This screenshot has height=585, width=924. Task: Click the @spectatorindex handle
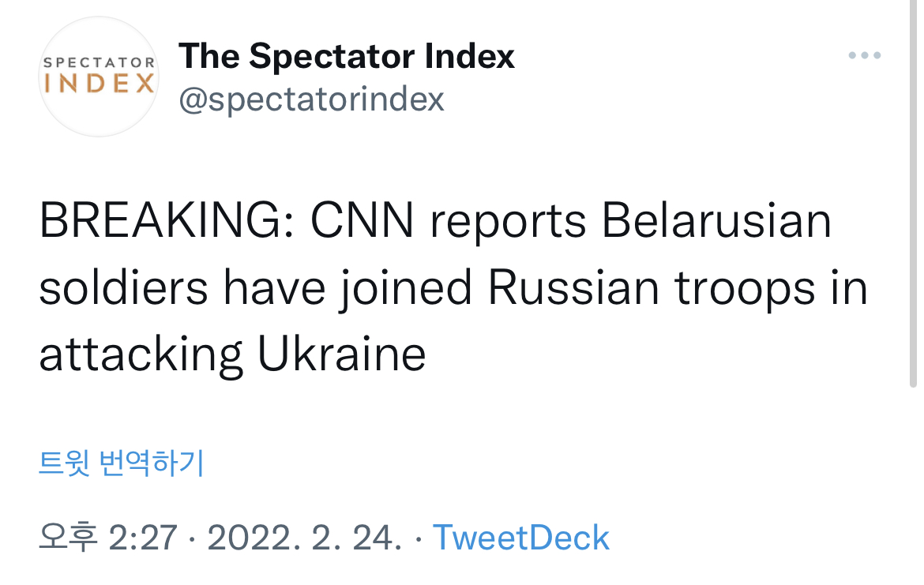tap(312, 99)
